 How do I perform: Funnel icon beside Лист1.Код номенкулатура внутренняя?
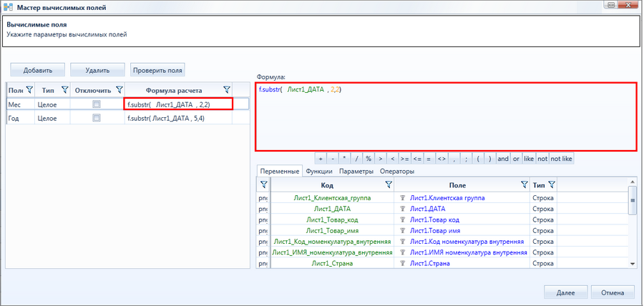tap(403, 242)
